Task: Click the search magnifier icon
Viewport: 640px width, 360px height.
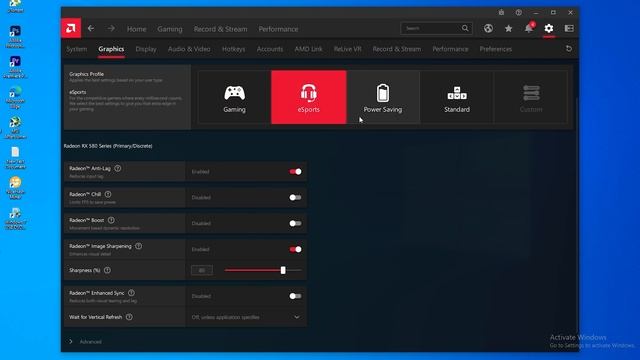Action: (465, 28)
